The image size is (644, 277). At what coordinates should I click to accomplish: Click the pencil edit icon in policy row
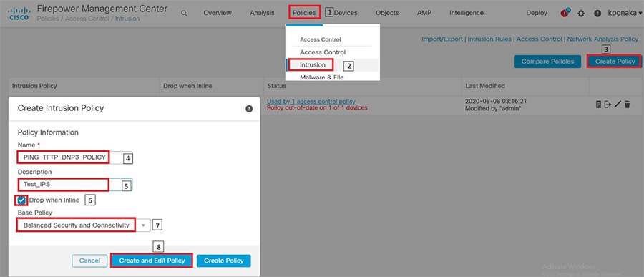point(618,105)
